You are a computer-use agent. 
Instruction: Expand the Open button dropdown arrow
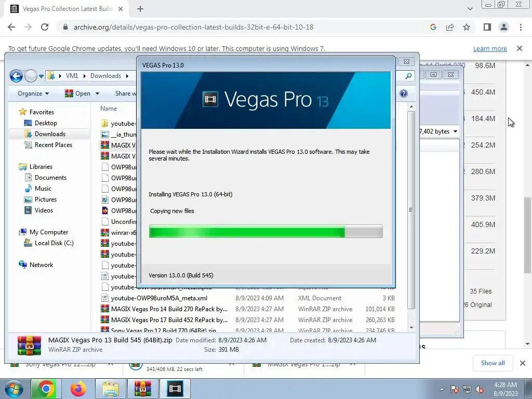[x=97, y=94]
